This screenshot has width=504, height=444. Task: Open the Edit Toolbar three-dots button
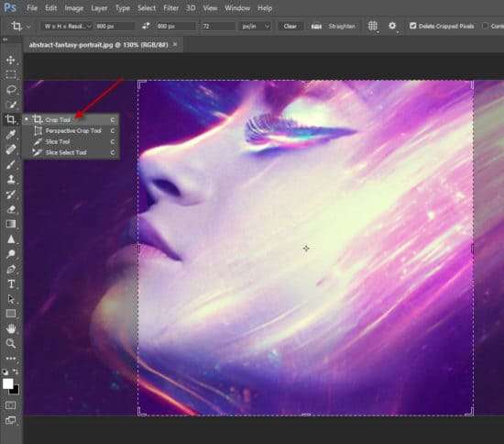(x=11, y=358)
